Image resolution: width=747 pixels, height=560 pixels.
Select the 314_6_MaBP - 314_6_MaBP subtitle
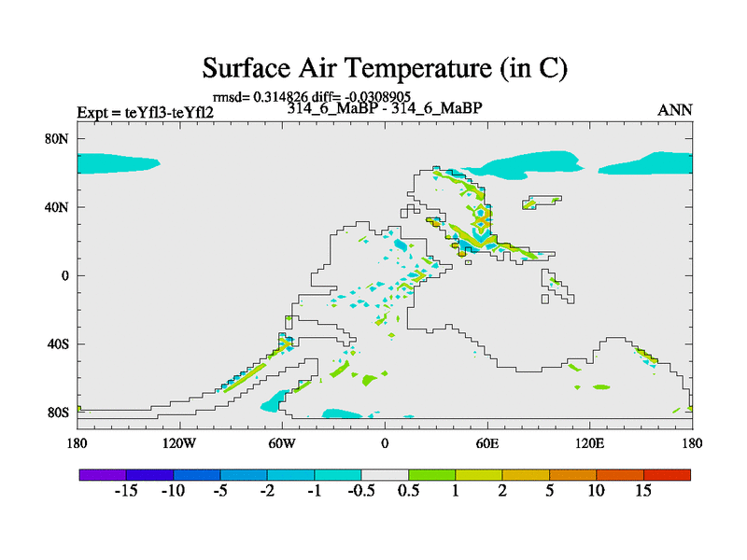384,108
